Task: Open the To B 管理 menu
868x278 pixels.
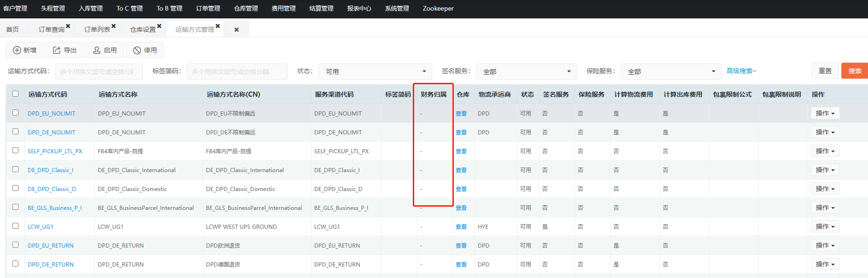Action: tap(170, 8)
